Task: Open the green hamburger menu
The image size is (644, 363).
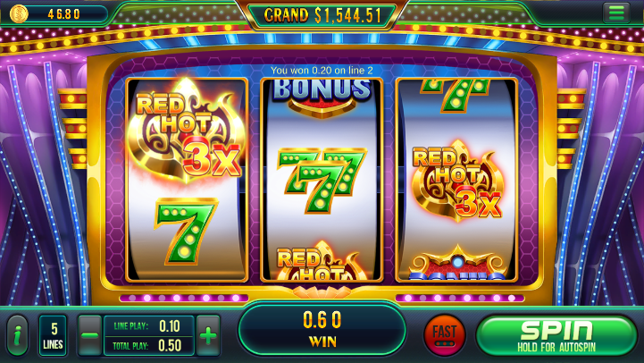Action: point(616,13)
